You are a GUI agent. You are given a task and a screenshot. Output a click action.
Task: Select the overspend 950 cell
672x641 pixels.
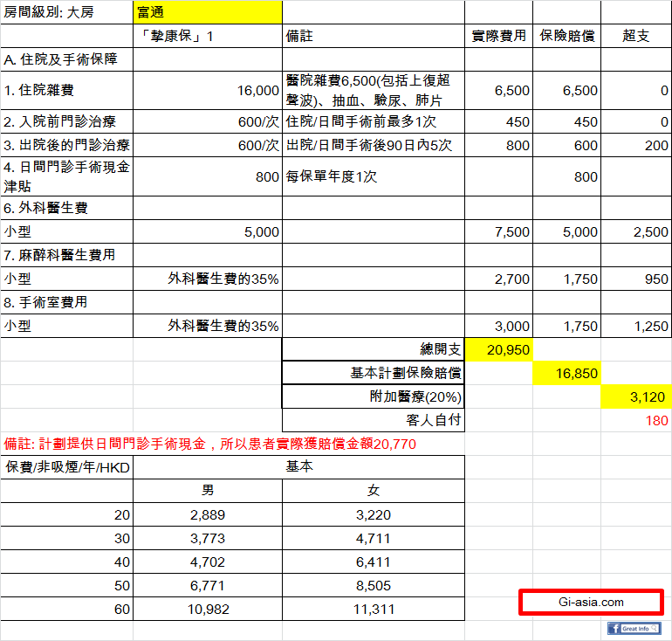636,279
